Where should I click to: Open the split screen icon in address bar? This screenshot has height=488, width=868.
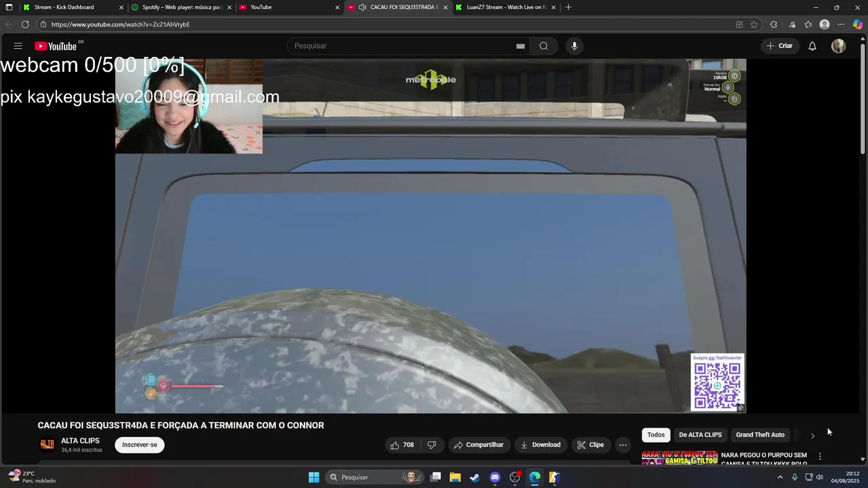coord(739,24)
